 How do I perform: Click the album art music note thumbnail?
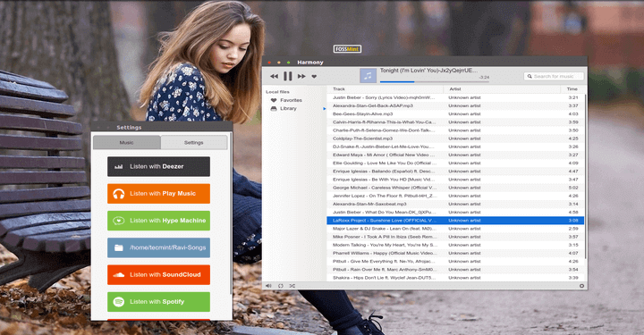(368, 76)
